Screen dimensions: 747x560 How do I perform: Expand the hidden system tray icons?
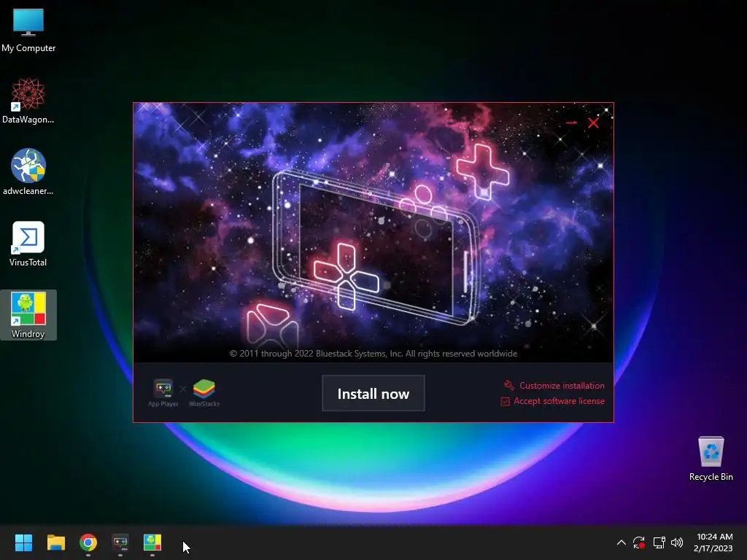click(622, 542)
